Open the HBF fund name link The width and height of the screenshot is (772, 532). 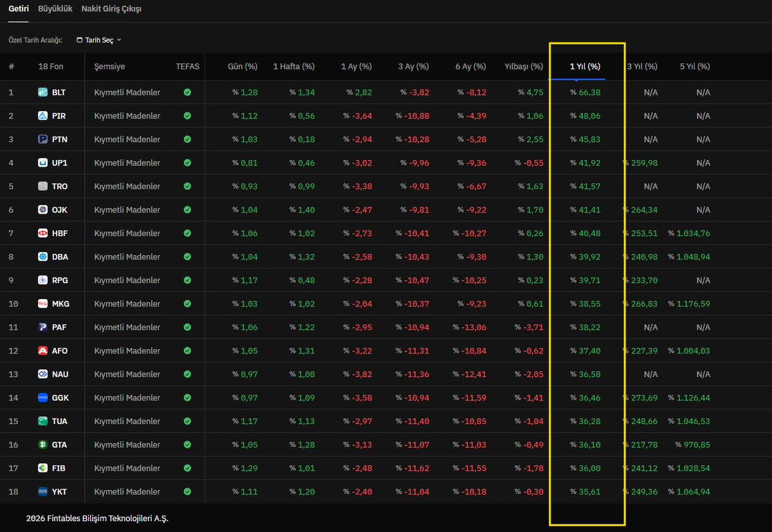point(59,233)
